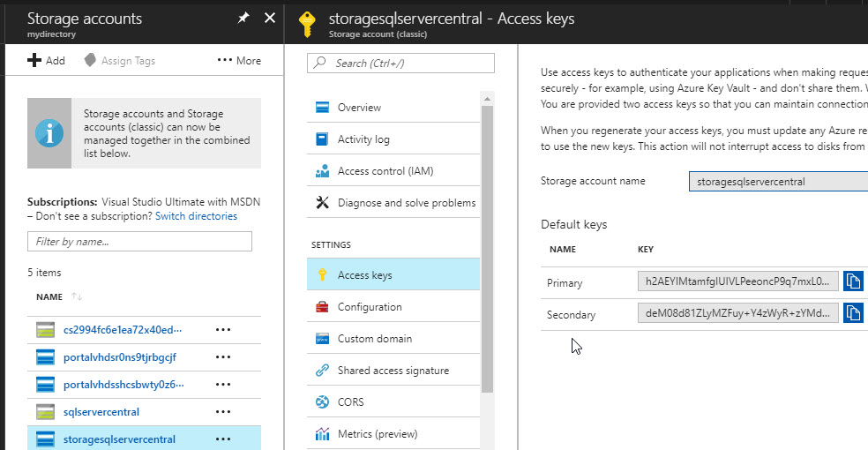Select Diagnose and solve problems
This screenshot has height=450, width=868.
406,203
